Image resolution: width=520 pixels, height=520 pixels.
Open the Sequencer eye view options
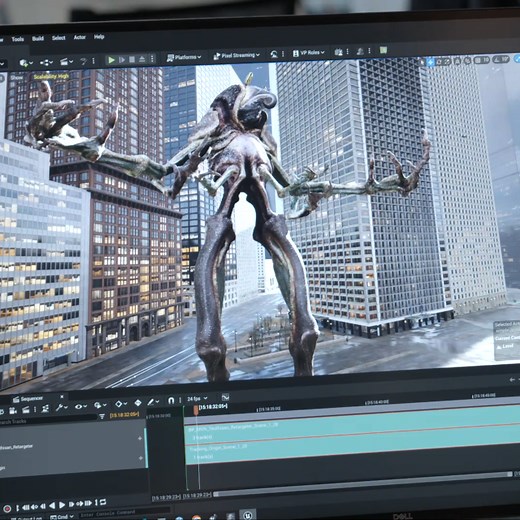[80, 406]
